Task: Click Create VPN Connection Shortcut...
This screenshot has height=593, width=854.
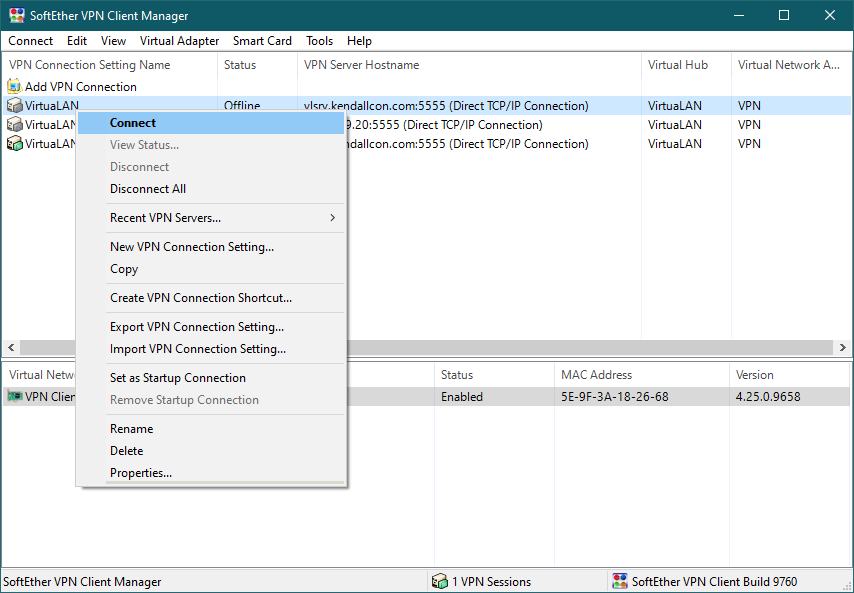Action: point(201,298)
